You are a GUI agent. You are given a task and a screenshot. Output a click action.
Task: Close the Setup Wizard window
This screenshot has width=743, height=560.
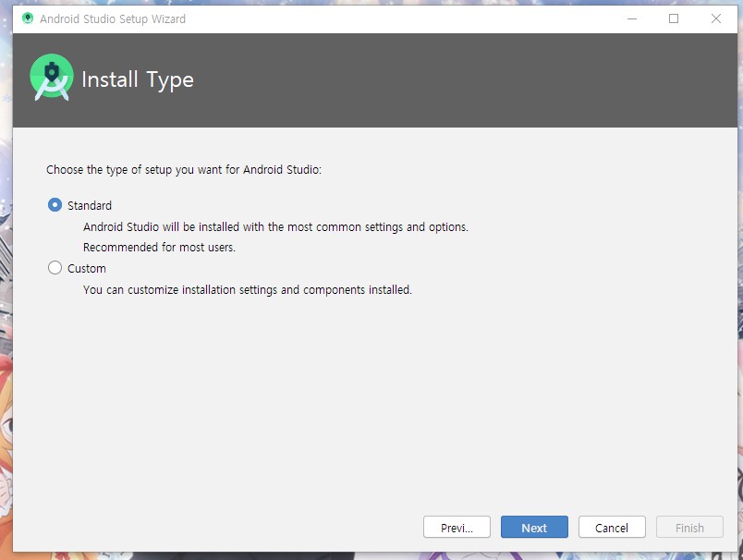(x=716, y=18)
